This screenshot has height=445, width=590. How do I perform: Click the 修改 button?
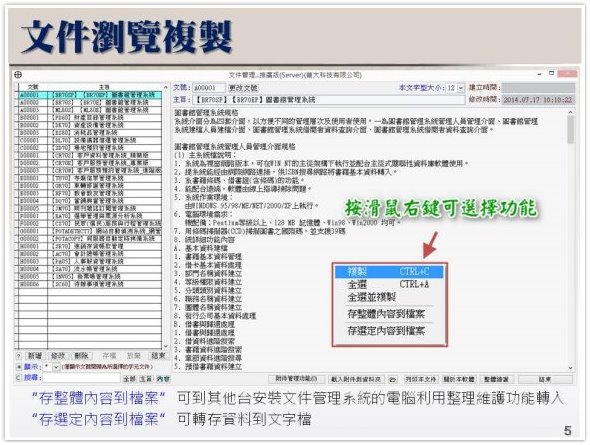coord(58,356)
